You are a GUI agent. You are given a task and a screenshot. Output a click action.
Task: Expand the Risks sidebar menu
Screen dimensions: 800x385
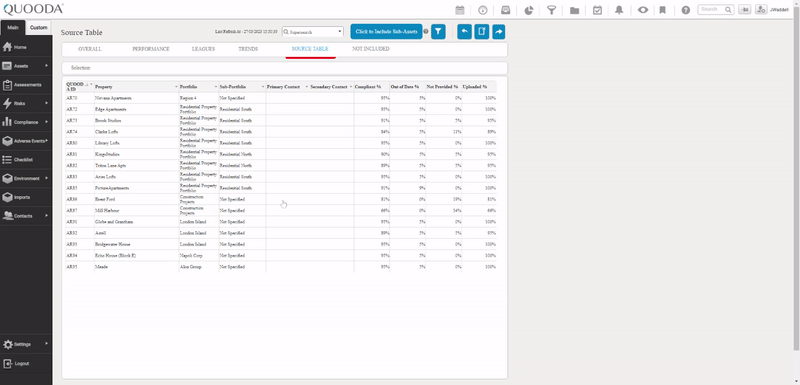pyautogui.click(x=26, y=104)
